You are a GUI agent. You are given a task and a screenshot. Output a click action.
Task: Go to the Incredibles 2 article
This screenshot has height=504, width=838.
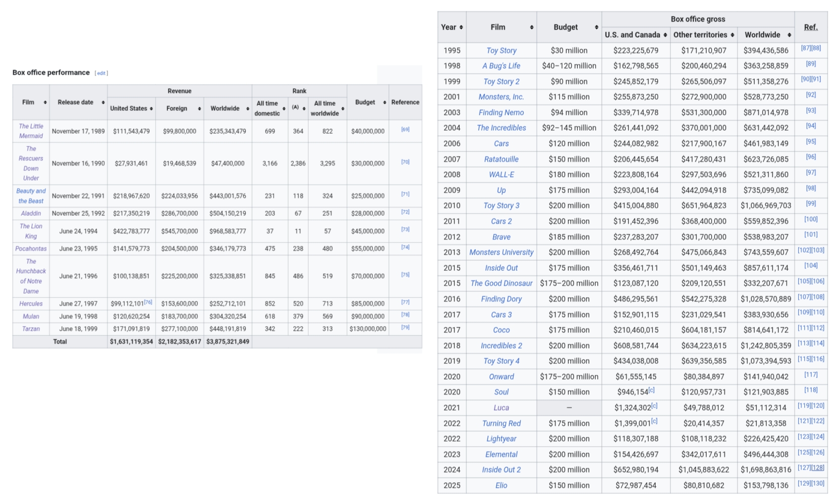pos(501,346)
